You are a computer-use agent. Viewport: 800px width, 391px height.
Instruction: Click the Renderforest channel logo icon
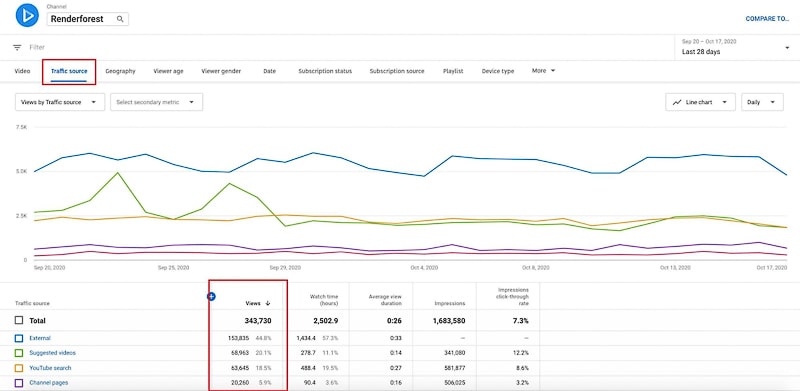pos(27,15)
